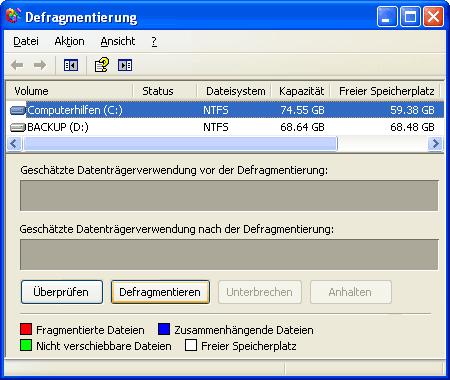Sort by the Kapazität column header
Screen dimensions: 450x380
point(301,91)
